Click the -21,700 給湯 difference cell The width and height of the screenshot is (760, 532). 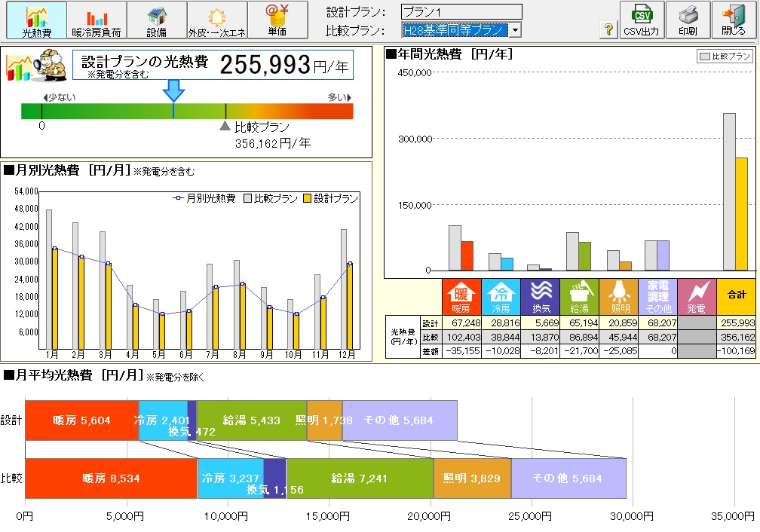(x=580, y=351)
